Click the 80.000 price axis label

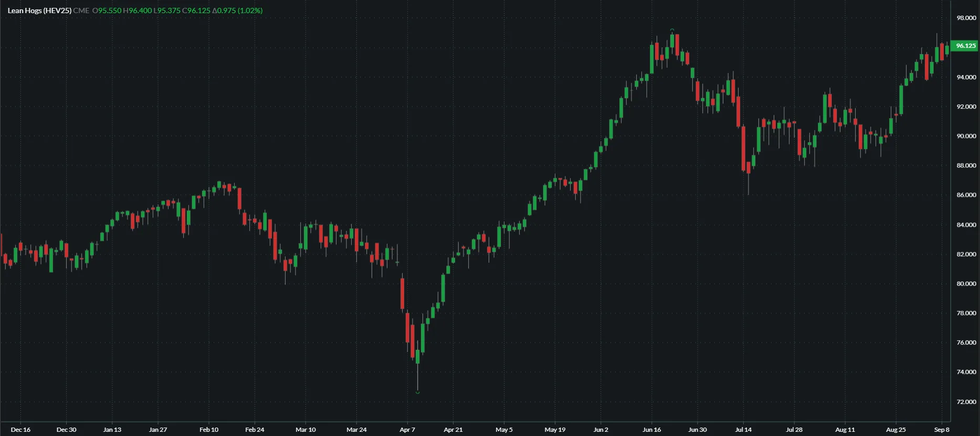click(966, 284)
